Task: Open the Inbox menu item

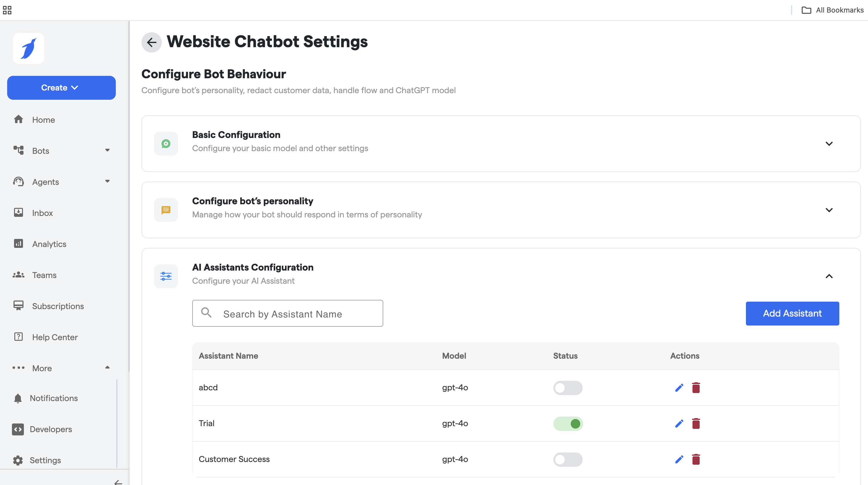Action: (42, 213)
